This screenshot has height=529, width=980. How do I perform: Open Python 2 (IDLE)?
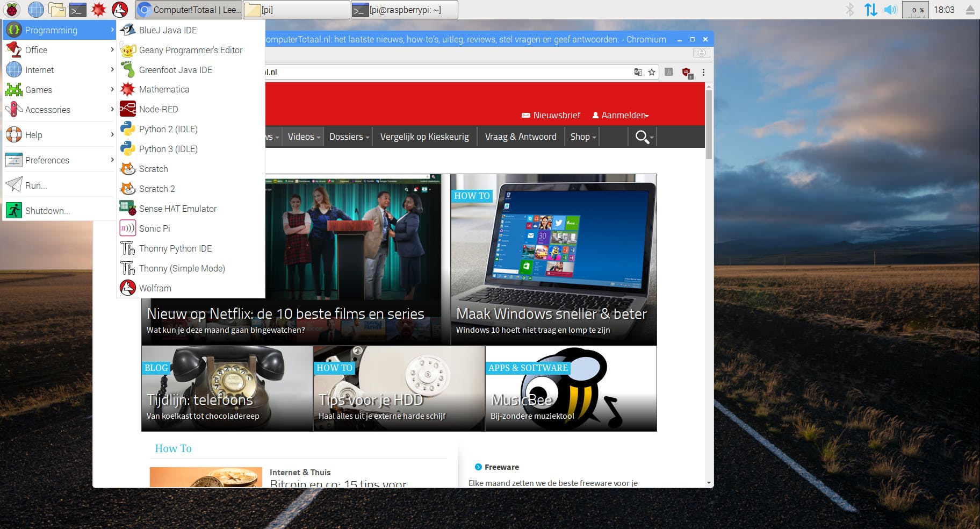[x=191, y=129]
